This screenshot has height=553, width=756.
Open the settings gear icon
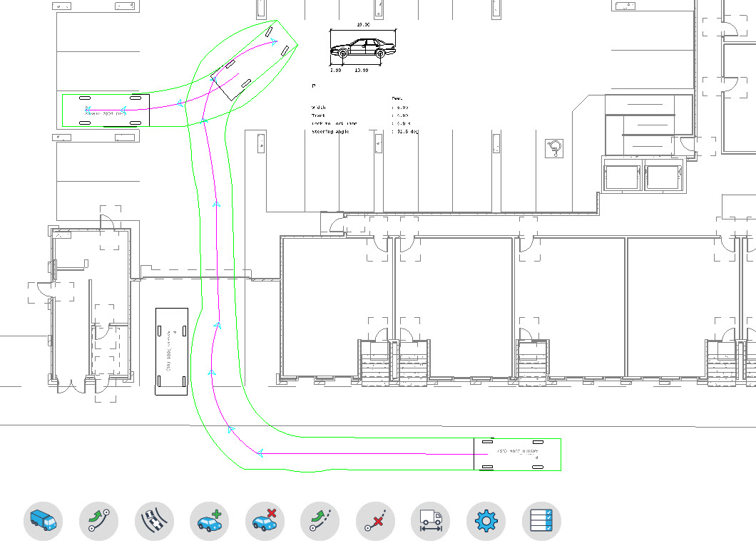[x=485, y=522]
